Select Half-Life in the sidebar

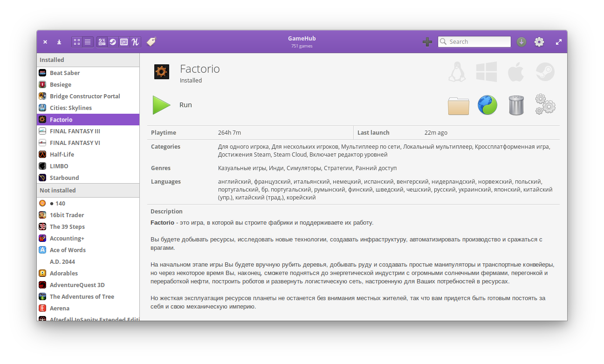pyautogui.click(x=62, y=154)
